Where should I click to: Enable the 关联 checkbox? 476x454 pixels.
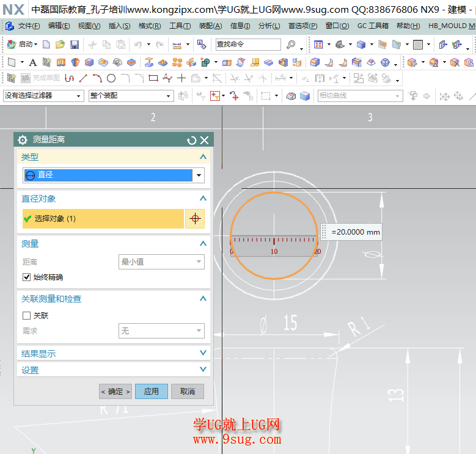(27, 316)
